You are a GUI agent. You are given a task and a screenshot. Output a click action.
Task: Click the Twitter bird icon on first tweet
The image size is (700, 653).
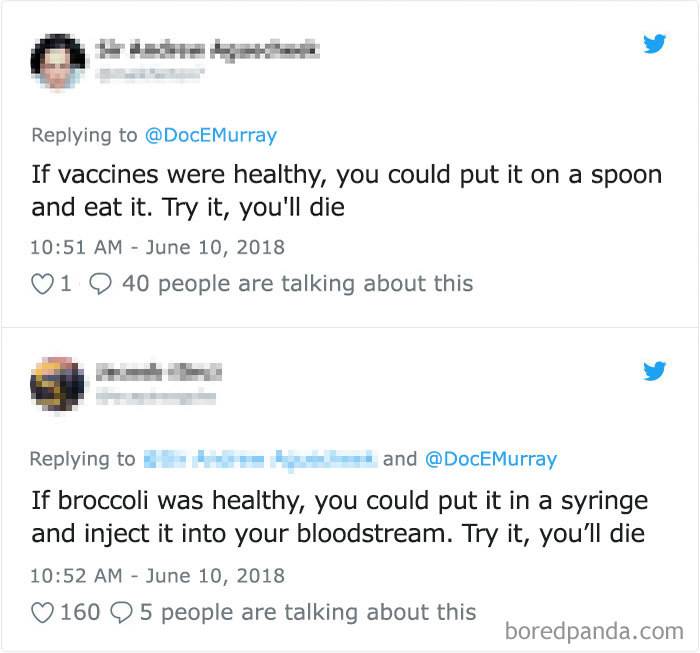point(655,44)
